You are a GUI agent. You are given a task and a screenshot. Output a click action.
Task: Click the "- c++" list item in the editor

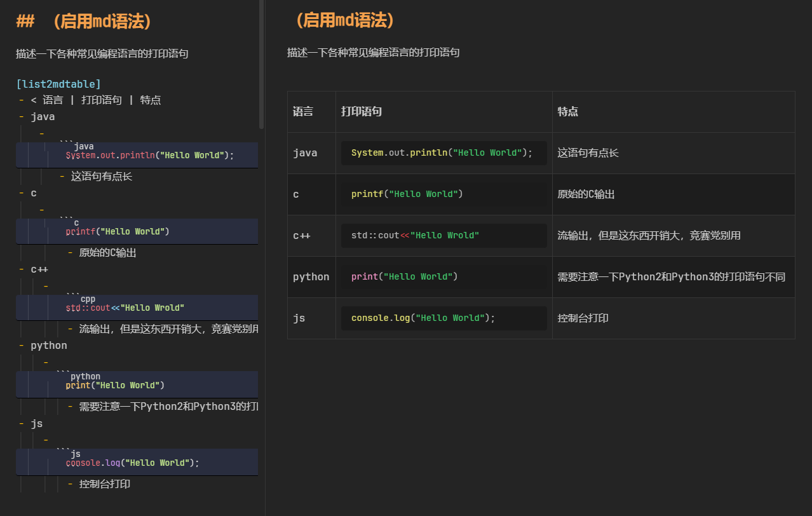[x=34, y=269]
